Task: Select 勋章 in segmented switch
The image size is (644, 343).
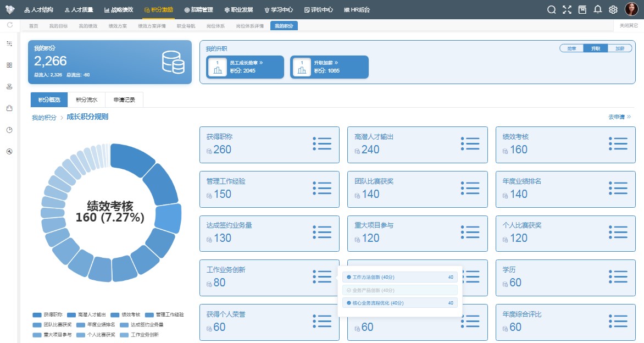Action: point(571,48)
